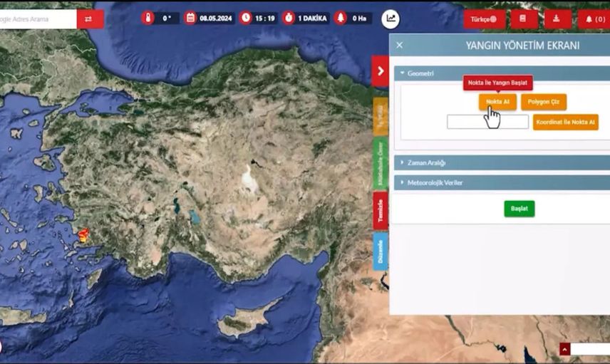610x364 pixels.
Task: Expand the Meteorolojik Veriler section
Action: 502,182
